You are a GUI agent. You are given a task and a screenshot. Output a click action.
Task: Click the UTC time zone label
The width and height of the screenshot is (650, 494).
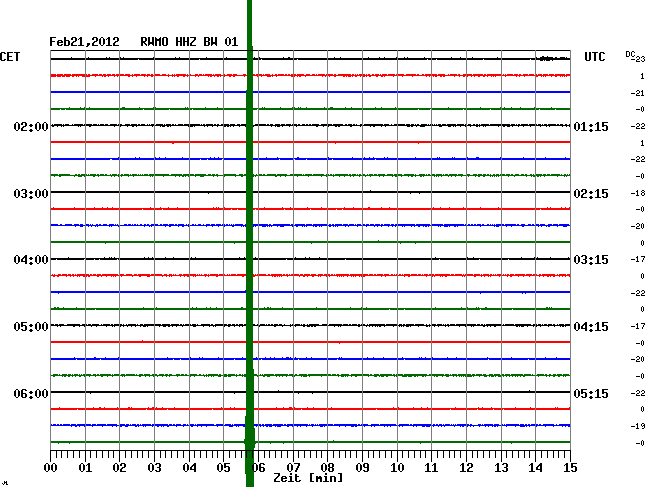594,57
